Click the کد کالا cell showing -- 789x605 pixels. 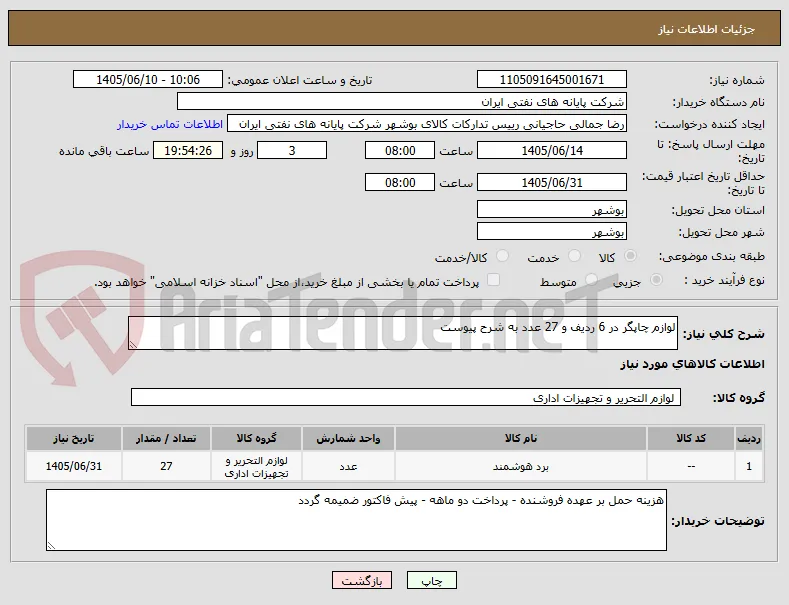click(x=691, y=467)
